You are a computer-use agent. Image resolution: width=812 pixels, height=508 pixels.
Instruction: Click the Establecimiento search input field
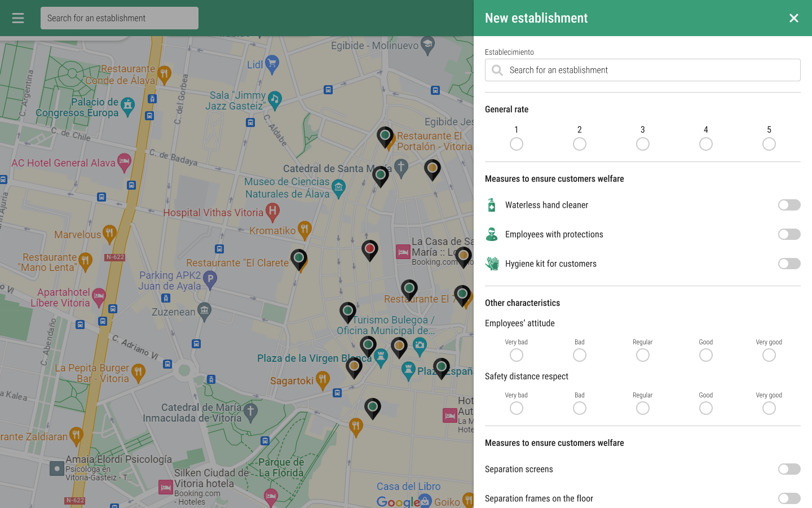click(643, 70)
